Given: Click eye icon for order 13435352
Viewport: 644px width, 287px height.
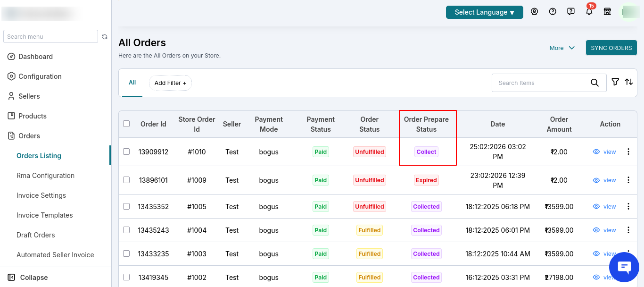Looking at the screenshot, I should tap(596, 207).
